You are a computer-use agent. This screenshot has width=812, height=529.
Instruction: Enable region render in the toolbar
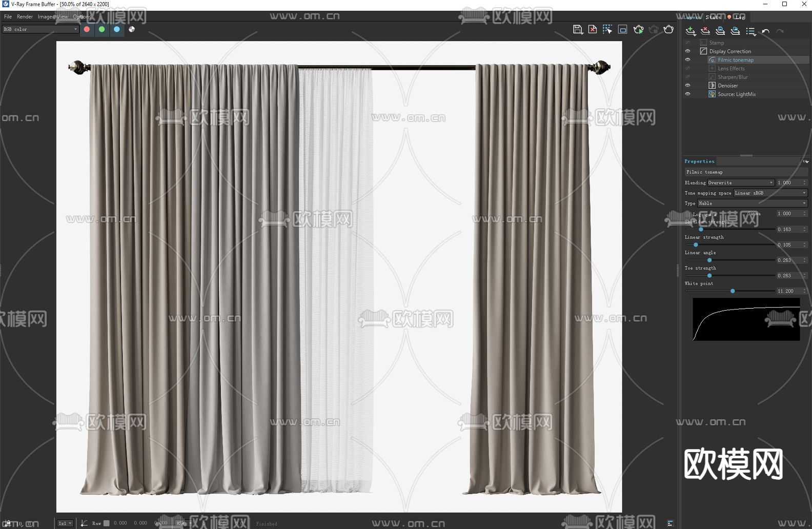click(x=623, y=29)
